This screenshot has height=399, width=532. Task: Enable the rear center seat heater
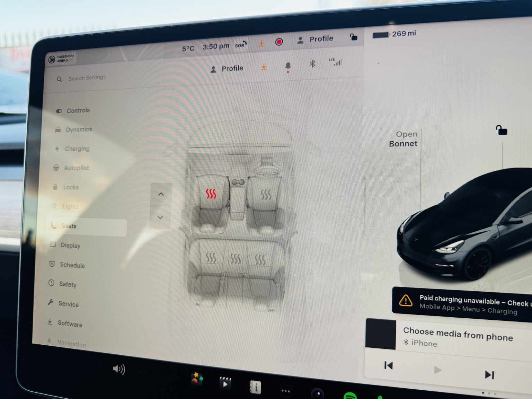click(236, 258)
